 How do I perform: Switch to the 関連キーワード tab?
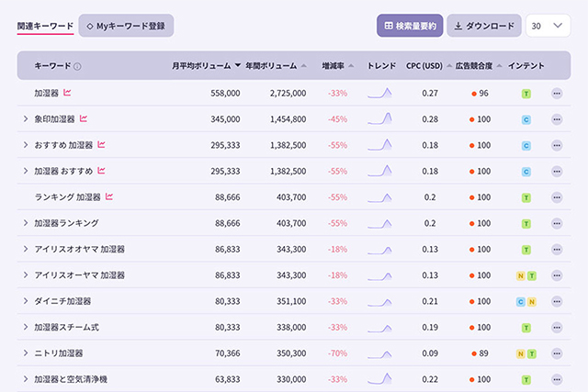(45, 26)
